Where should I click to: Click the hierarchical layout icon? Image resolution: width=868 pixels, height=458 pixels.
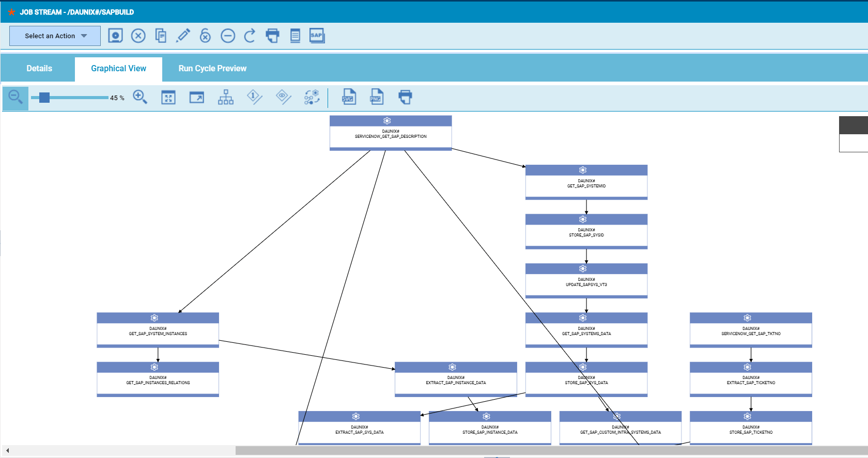coord(225,97)
